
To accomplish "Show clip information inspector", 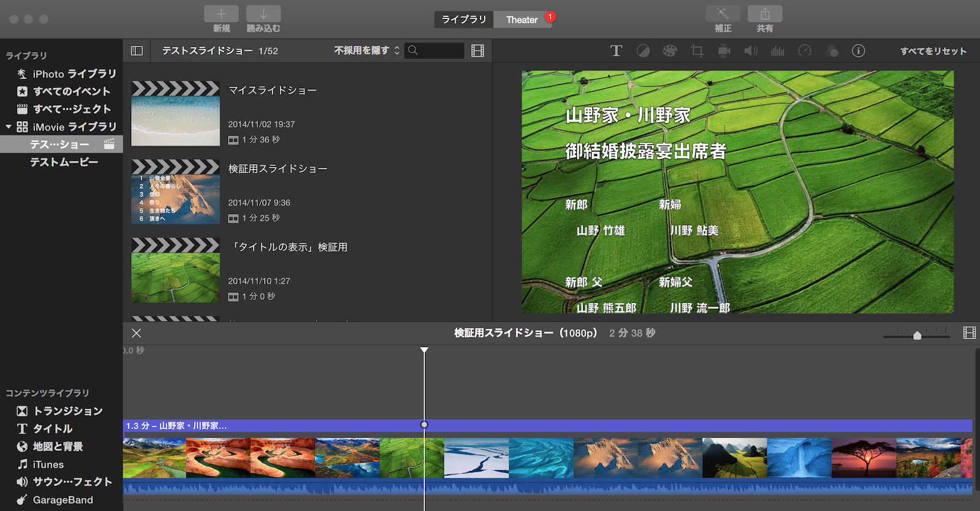I will click(x=859, y=51).
